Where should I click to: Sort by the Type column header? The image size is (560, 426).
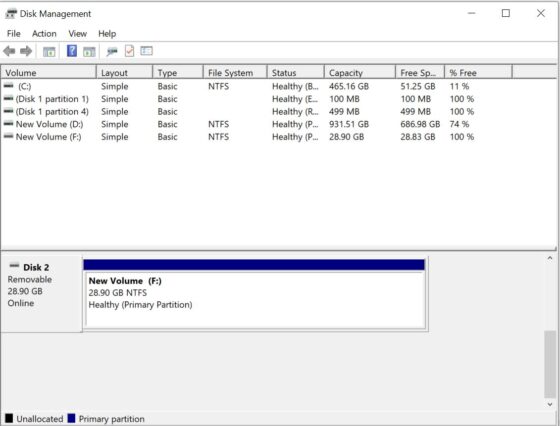178,72
